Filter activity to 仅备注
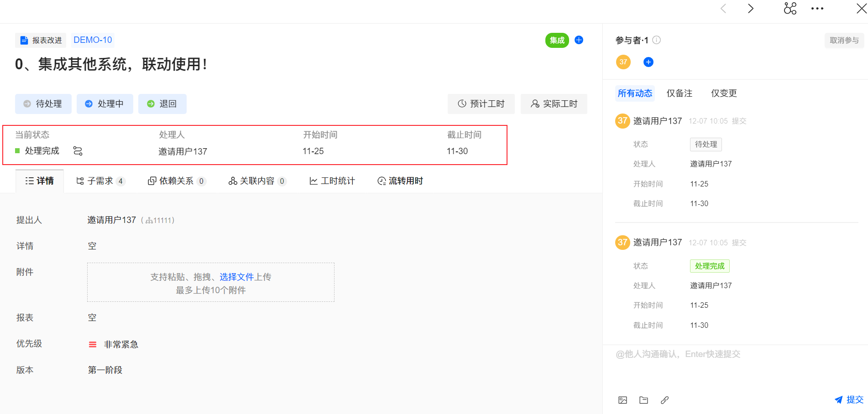The width and height of the screenshot is (868, 414). [679, 93]
